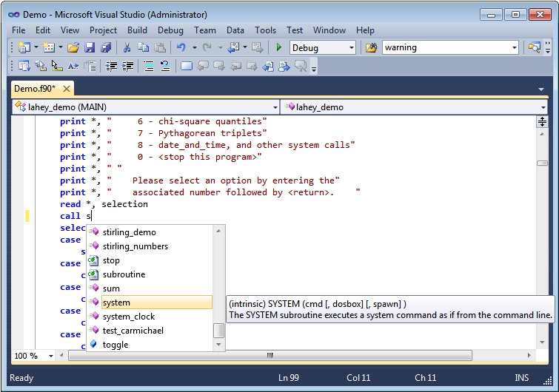
Task: Open the Team menu
Action: 205,30
